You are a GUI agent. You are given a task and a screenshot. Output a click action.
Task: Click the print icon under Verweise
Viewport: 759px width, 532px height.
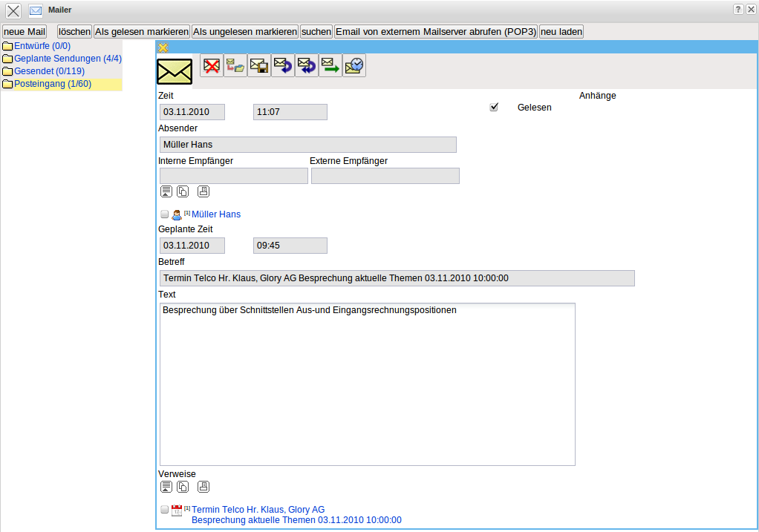(x=203, y=487)
